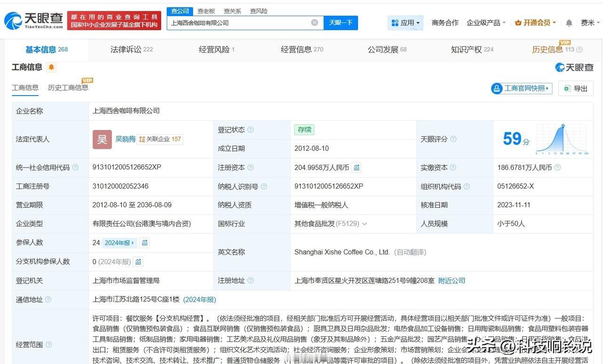This screenshot has height=364, width=603.
Task: Expand 其他食品批发(F5129) industry chevron
Action: [364, 224]
